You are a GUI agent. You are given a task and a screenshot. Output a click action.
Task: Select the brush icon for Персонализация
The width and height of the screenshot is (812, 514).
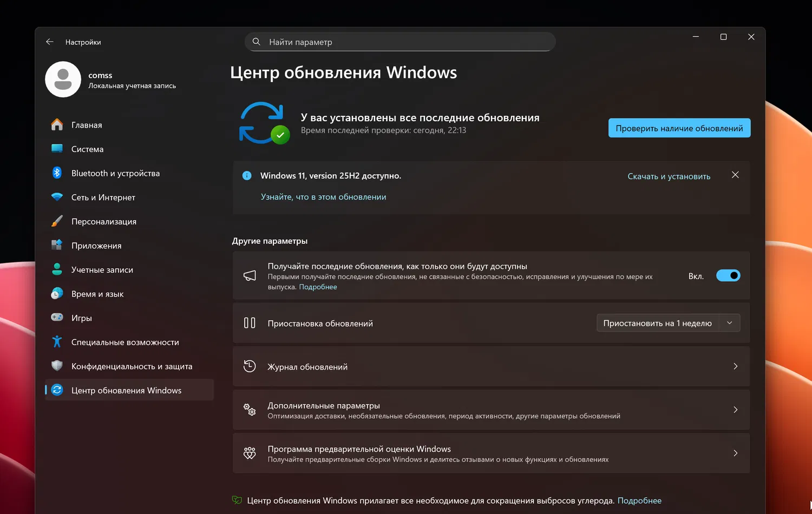click(57, 221)
